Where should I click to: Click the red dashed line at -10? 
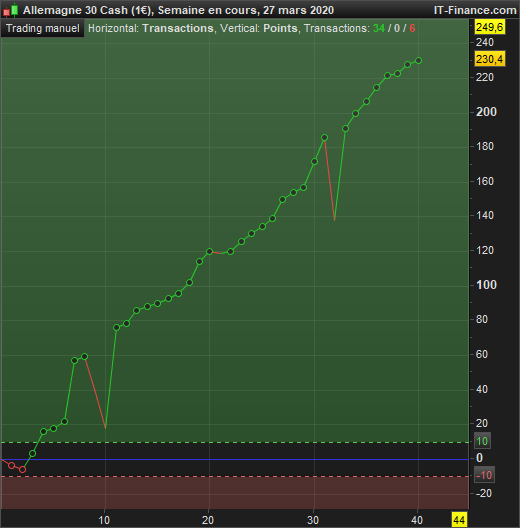pos(235,476)
